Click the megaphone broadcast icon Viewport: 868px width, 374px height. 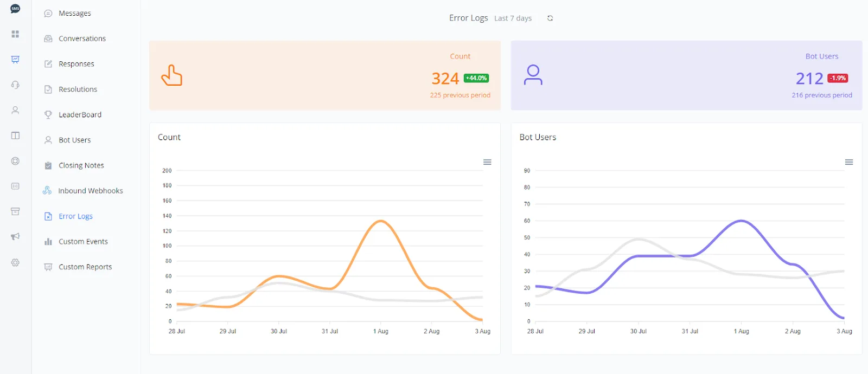tap(15, 236)
